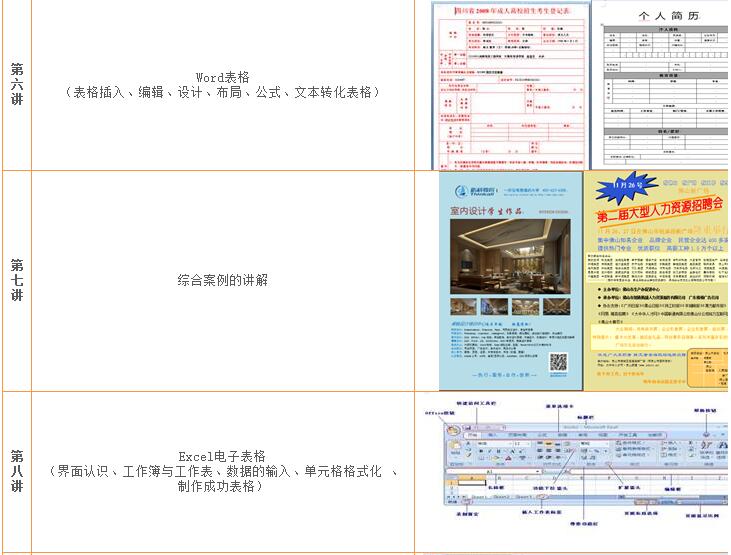Click the QR code on the interior design poster
Viewport: 731px width, 555px height.
[x=558, y=362]
